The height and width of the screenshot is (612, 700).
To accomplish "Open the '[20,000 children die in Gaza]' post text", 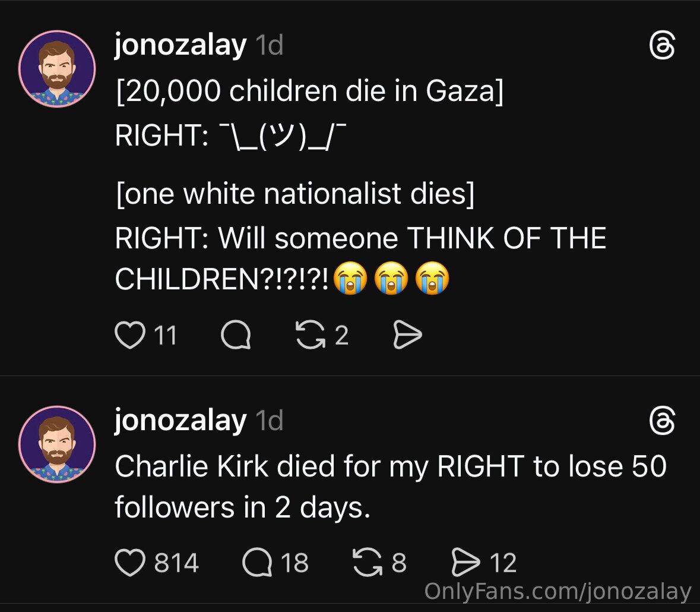I will 309,91.
